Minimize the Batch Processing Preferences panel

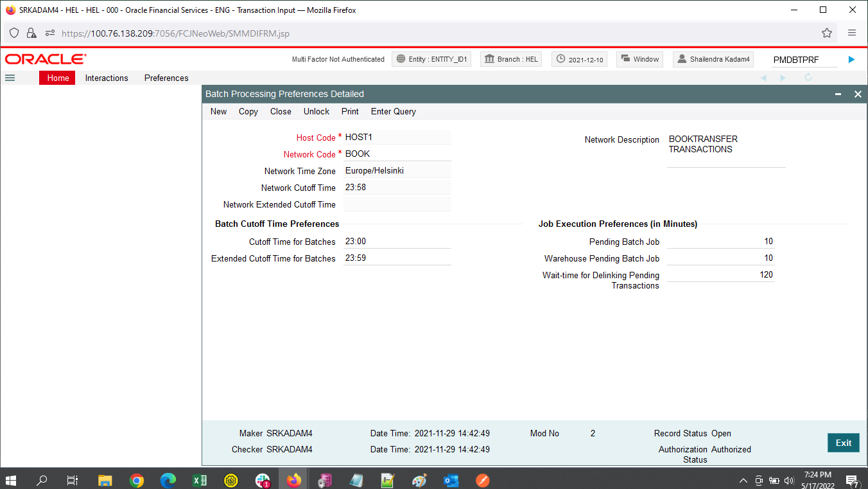tap(838, 94)
